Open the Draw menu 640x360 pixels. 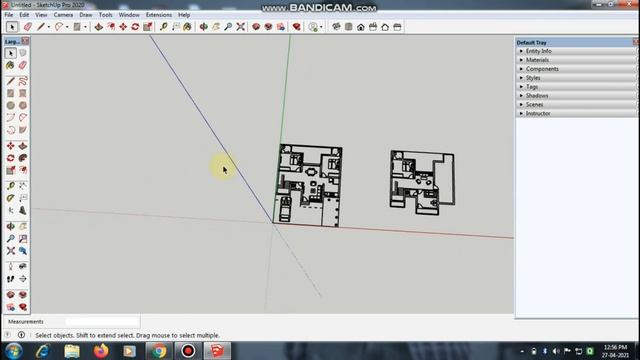86,15
